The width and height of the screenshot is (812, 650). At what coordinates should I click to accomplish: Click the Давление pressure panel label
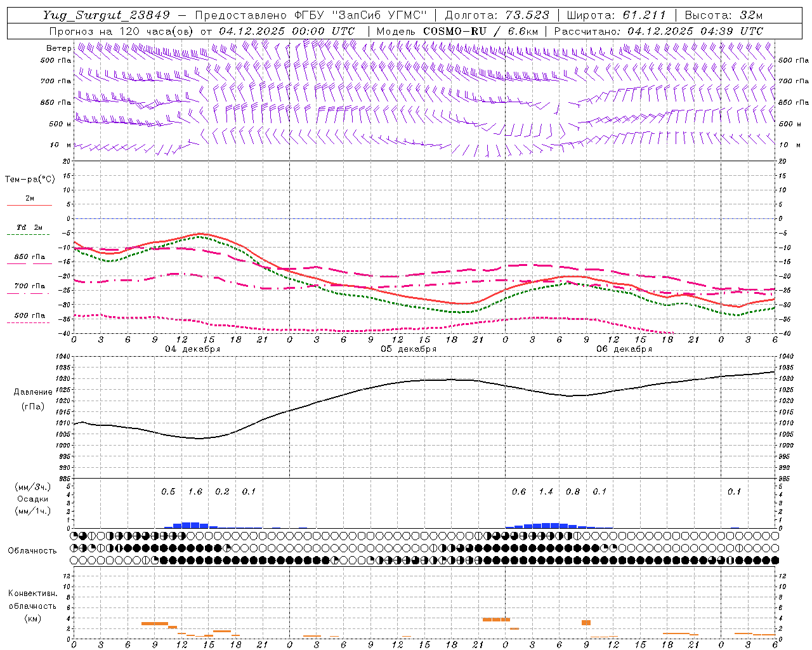click(33, 392)
